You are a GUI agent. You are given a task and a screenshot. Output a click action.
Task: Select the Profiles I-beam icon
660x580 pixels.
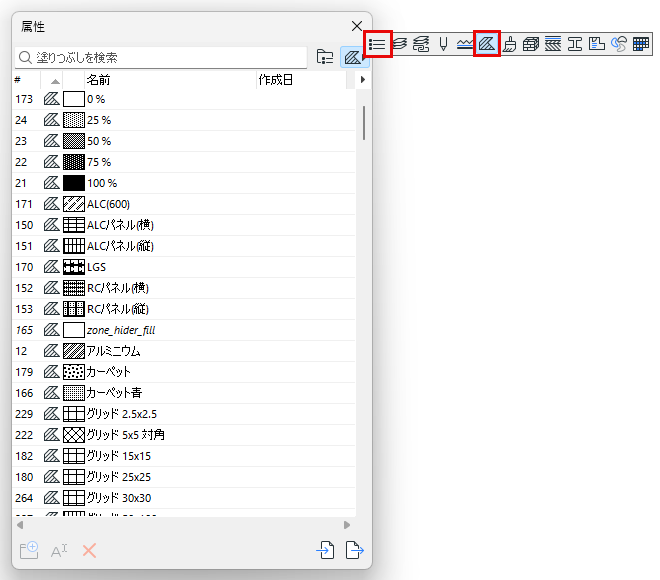pyautogui.click(x=575, y=44)
